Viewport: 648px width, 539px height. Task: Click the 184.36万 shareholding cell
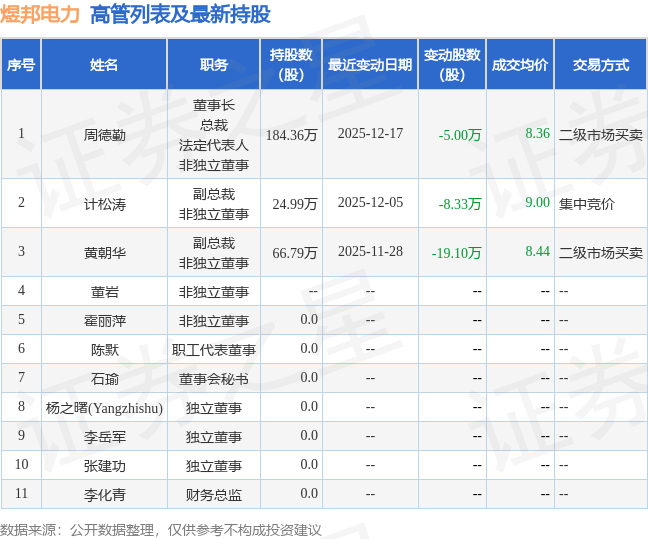(x=291, y=135)
